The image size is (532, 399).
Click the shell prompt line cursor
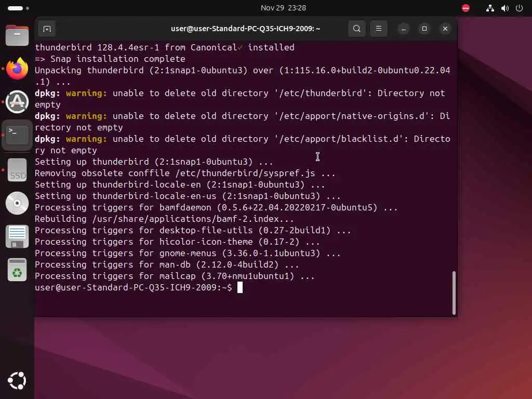point(240,287)
